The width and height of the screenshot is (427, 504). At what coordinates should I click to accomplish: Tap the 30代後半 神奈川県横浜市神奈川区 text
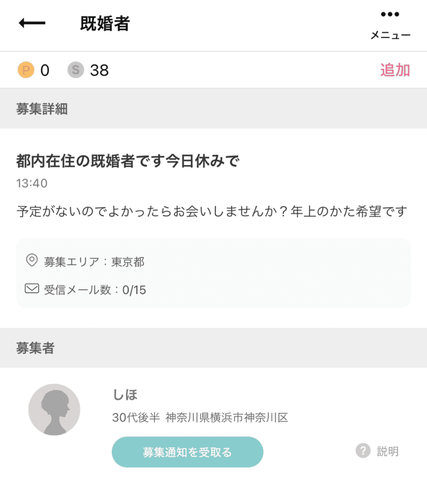click(x=200, y=418)
